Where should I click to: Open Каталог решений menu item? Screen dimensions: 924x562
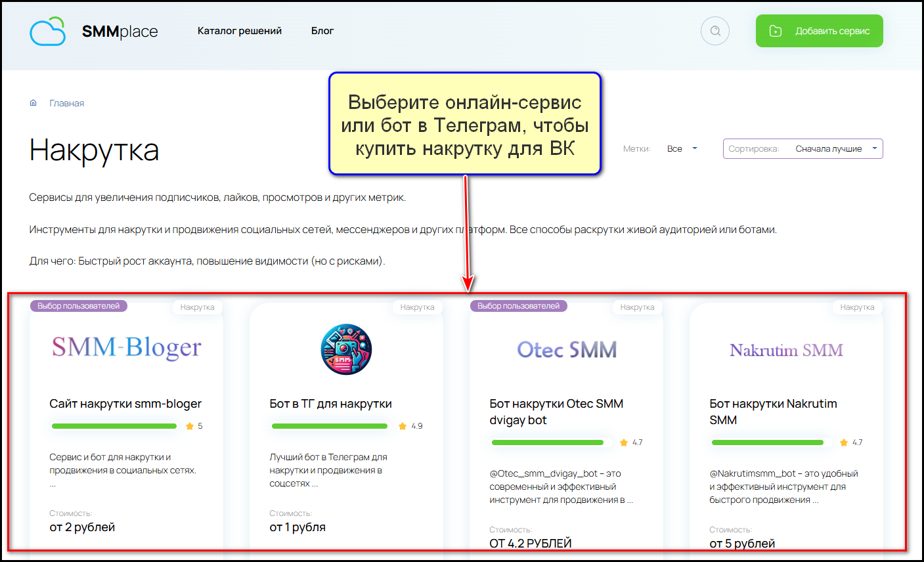(x=240, y=31)
